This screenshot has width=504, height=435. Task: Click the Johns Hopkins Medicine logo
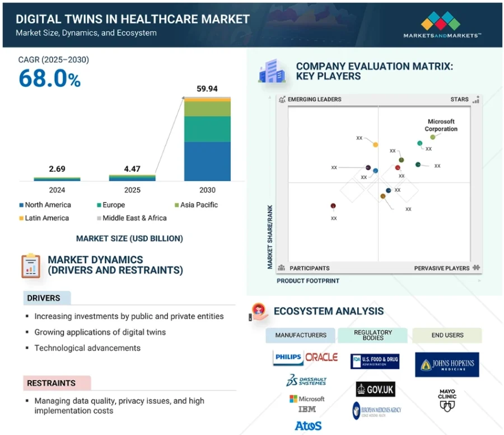(x=447, y=364)
